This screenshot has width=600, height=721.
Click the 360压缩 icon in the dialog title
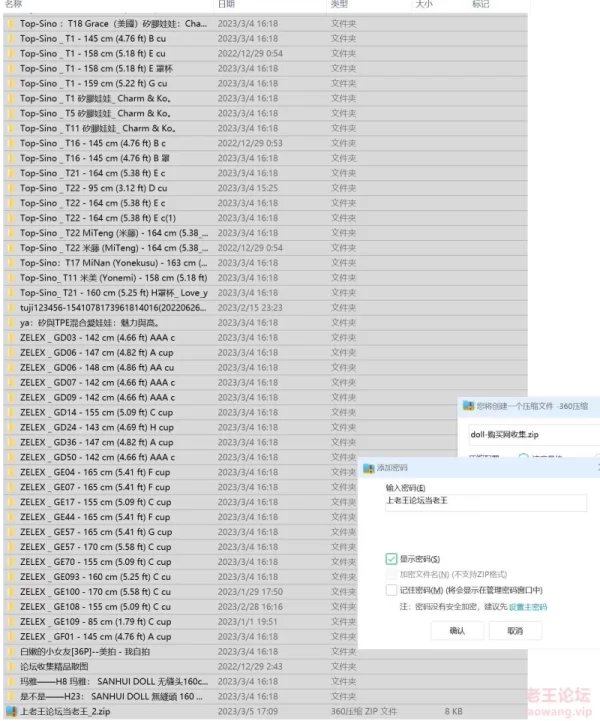[467, 405]
